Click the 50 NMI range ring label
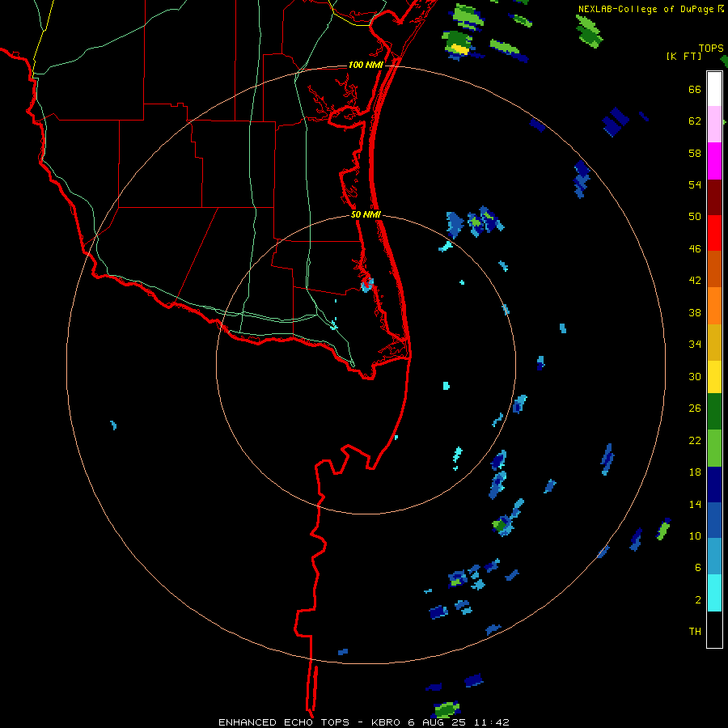Viewport: 728px width, 728px height. [366, 214]
